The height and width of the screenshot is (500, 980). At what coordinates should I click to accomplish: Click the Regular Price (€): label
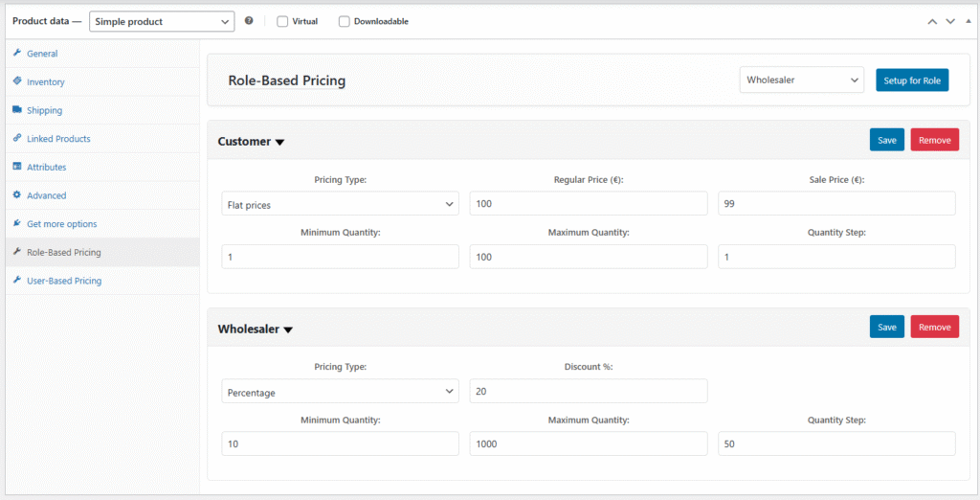[589, 180]
